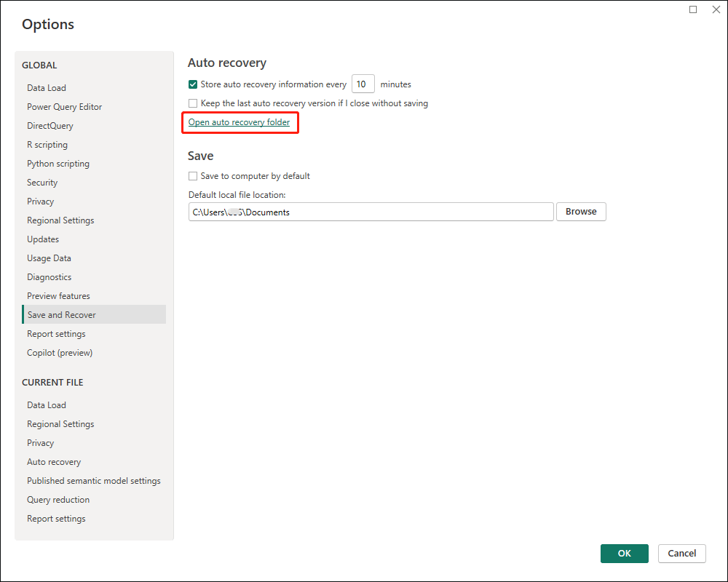This screenshot has width=728, height=582.
Task: Click the default local file location field
Action: click(x=371, y=211)
